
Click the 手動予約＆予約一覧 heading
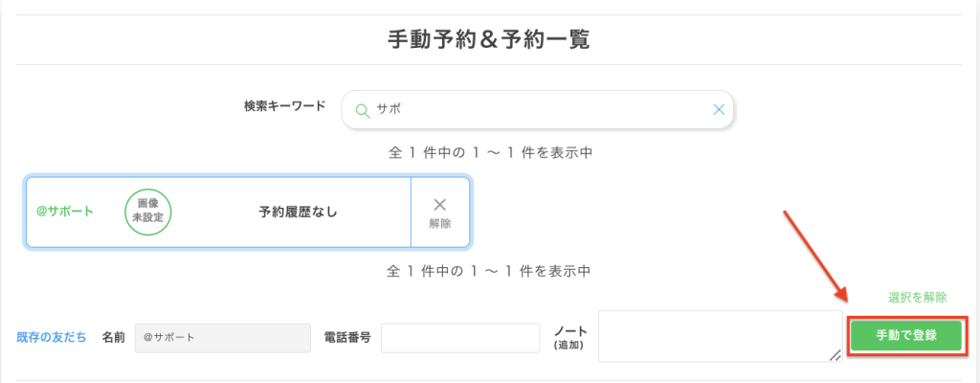pyautogui.click(x=489, y=39)
